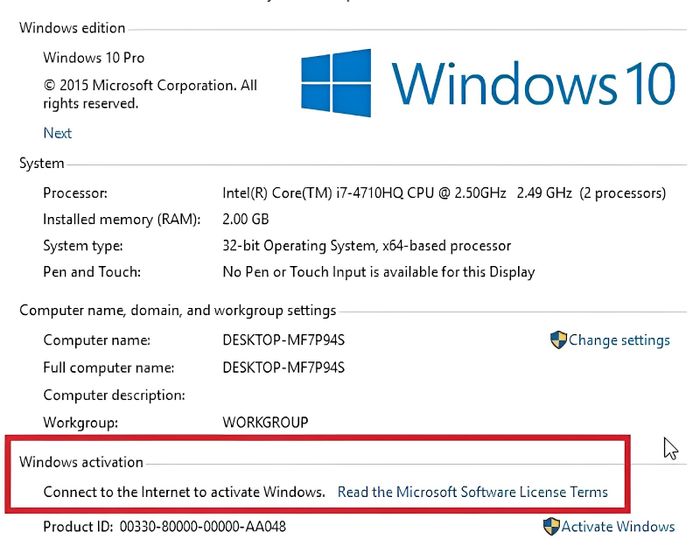700x560 pixels.
Task: Open the Change settings link
Action: pyautogui.click(x=619, y=340)
